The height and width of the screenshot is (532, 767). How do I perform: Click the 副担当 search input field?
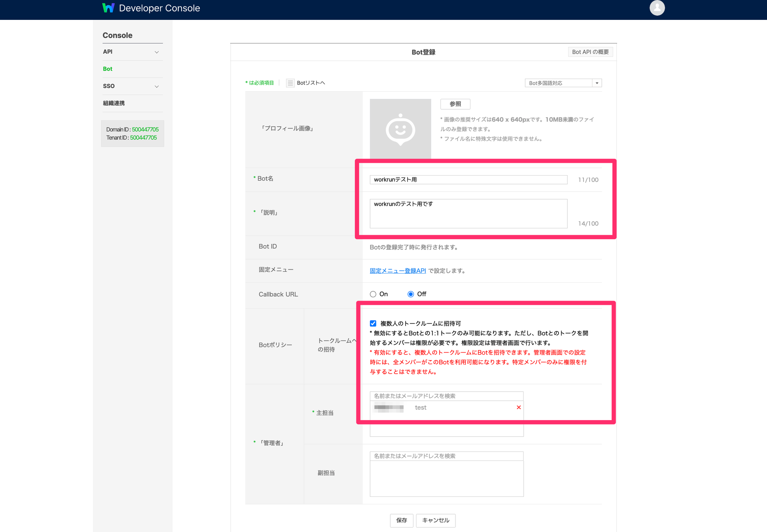[x=446, y=456]
